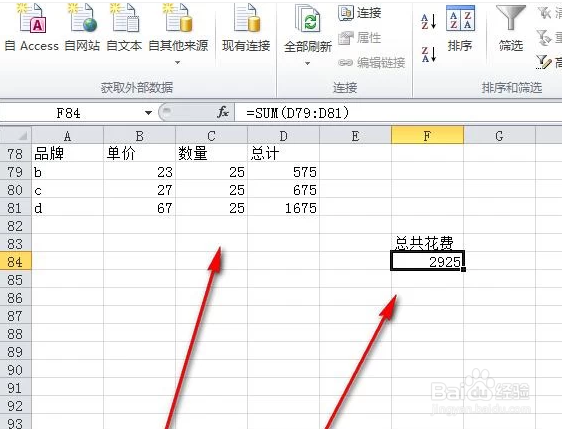
Task: Sort descending Z to A
Action: 429,54
